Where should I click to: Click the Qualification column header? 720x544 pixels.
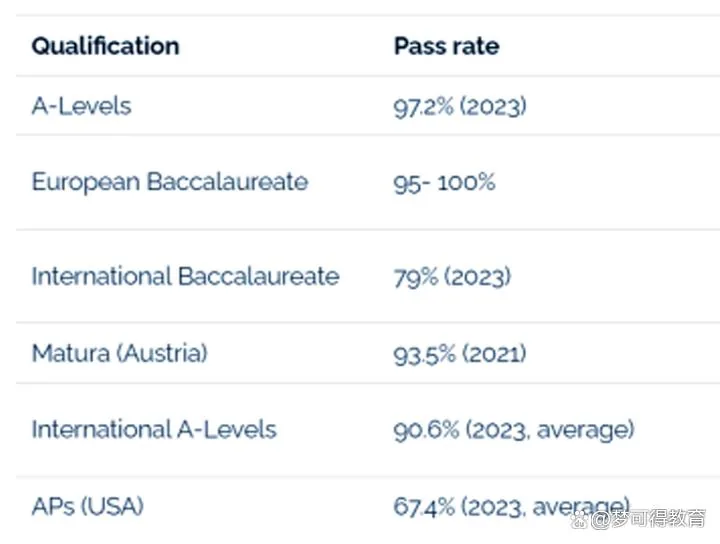point(106,46)
